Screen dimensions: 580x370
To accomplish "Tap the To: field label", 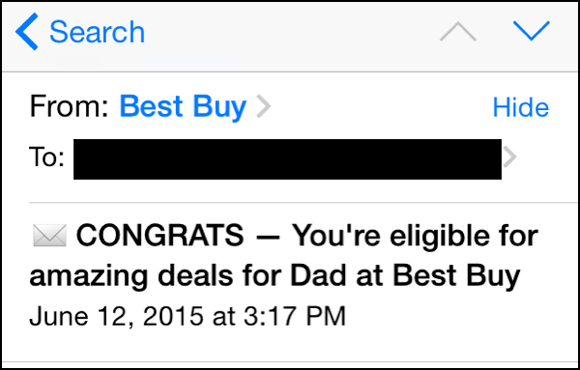I will (x=47, y=157).
